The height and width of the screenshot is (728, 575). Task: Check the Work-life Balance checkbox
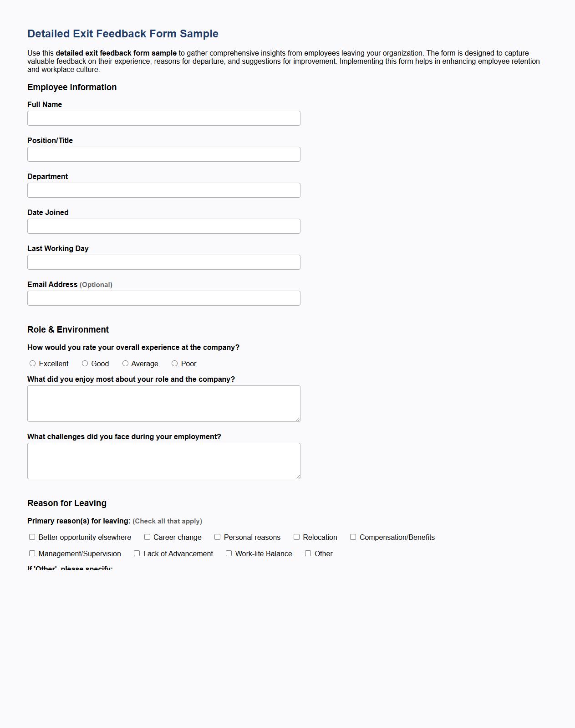point(229,553)
